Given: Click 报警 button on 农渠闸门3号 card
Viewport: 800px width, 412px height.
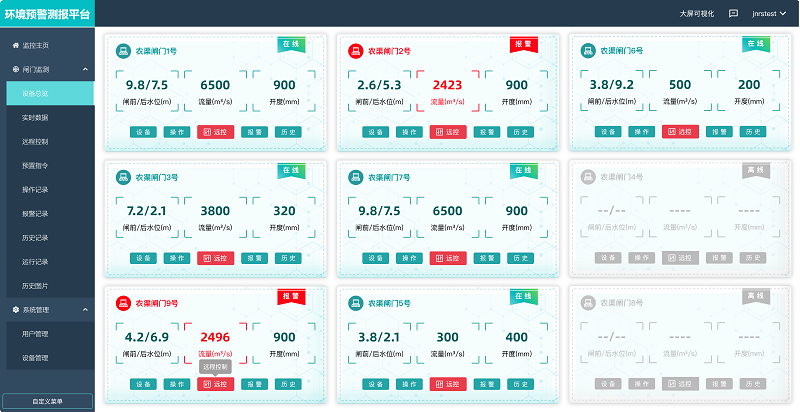Looking at the screenshot, I should pyautogui.click(x=254, y=258).
